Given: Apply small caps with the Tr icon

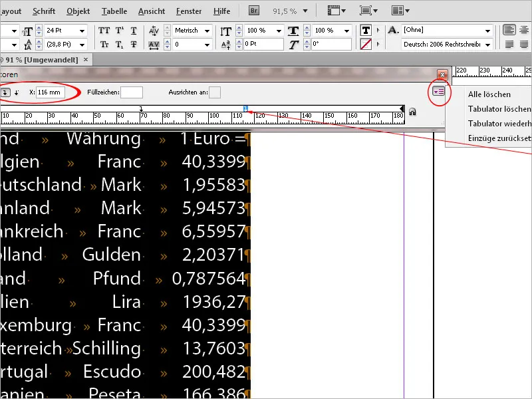Looking at the screenshot, I should [104, 45].
